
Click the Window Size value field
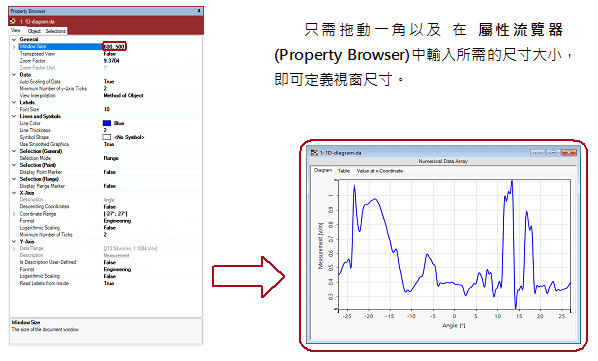[x=114, y=47]
